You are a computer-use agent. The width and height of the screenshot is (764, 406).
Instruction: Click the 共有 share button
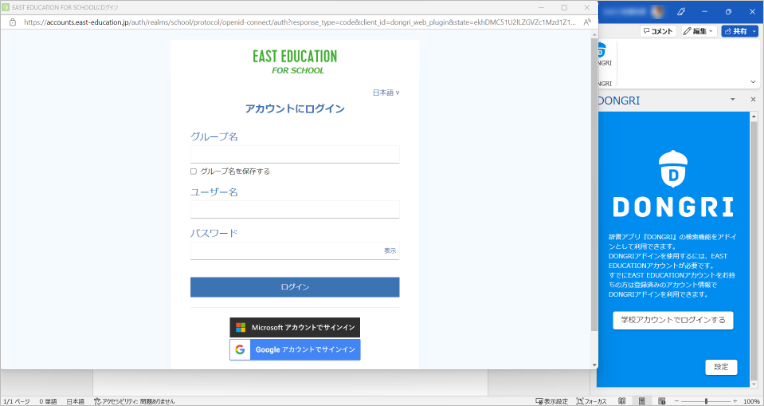736,31
